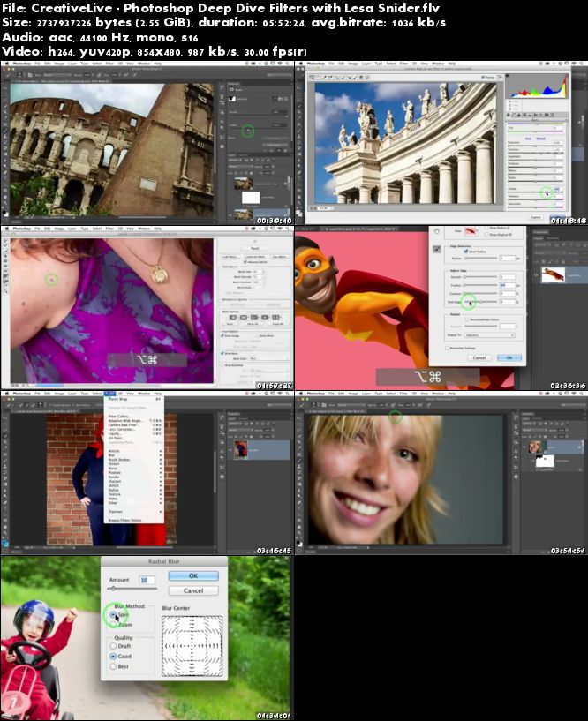Select the Freeze Mask tool in the Liquify window
This screenshot has height=721, width=588.
pyautogui.click(x=5, y=277)
